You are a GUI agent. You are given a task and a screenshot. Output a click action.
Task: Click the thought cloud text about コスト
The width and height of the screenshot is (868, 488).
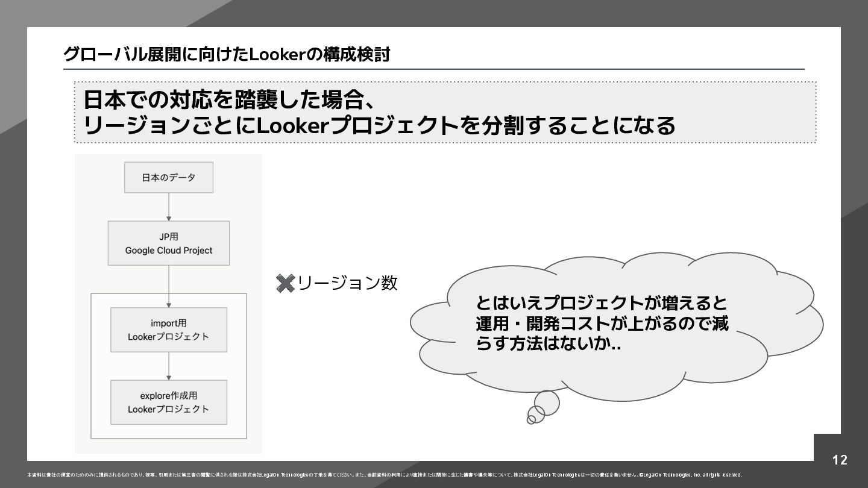pos(602,324)
